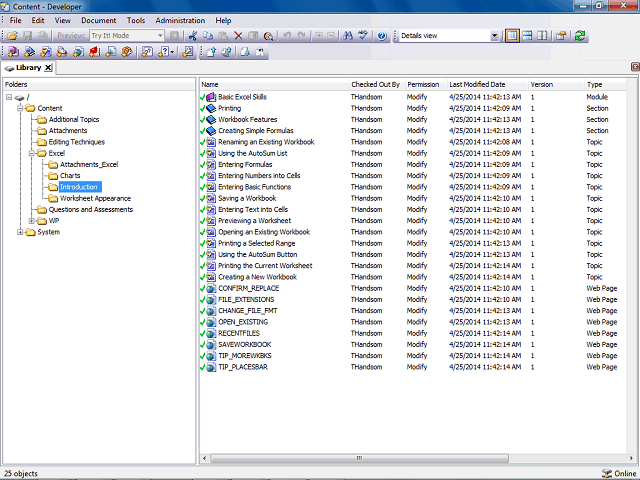Viewport: 640px width, 480px height.
Task: Select the Charts folder
Action: point(70,176)
